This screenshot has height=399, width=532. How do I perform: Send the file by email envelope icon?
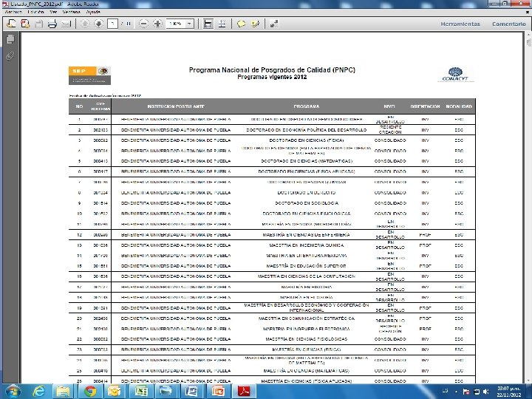pos(66,24)
